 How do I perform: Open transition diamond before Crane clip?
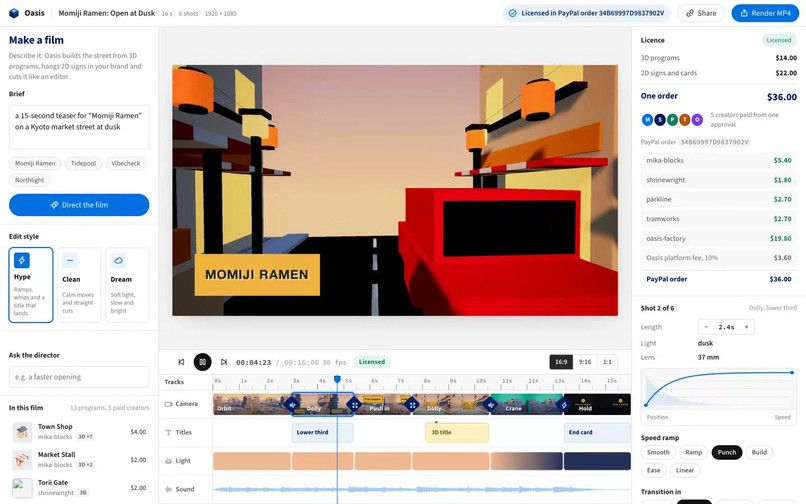click(490, 405)
